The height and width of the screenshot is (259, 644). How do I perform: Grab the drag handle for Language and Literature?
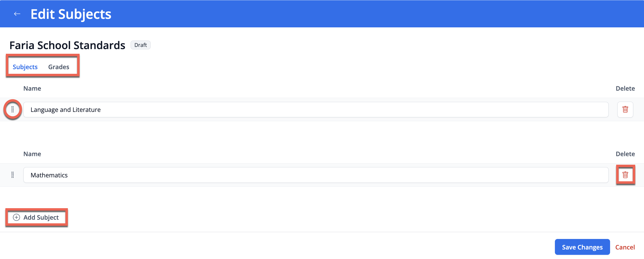pyautogui.click(x=12, y=109)
